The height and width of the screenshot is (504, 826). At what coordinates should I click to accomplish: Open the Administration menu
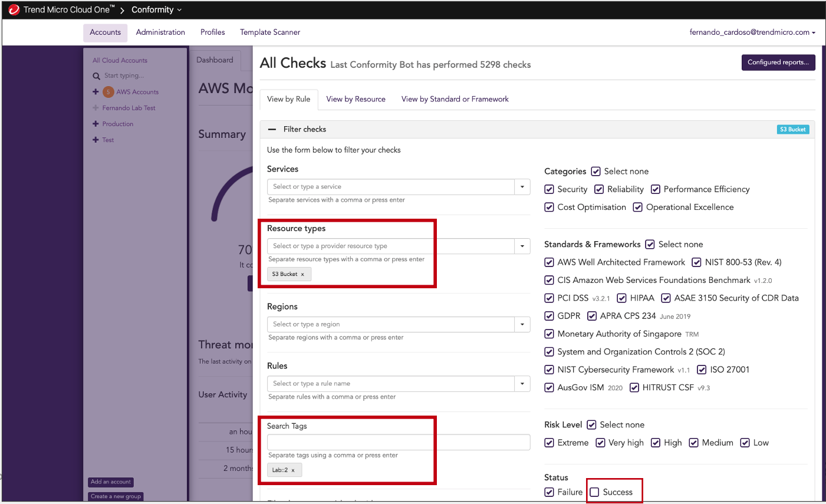click(x=160, y=32)
